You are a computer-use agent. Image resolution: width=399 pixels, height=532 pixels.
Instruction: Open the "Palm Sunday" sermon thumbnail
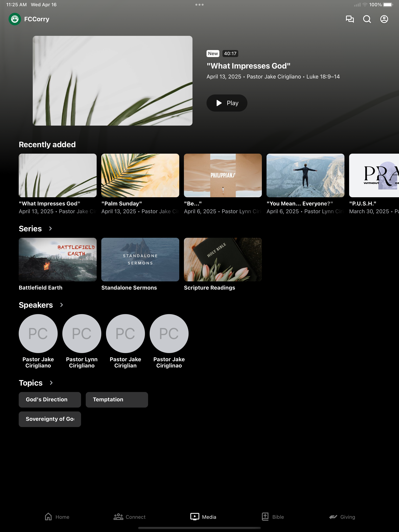[x=140, y=175]
